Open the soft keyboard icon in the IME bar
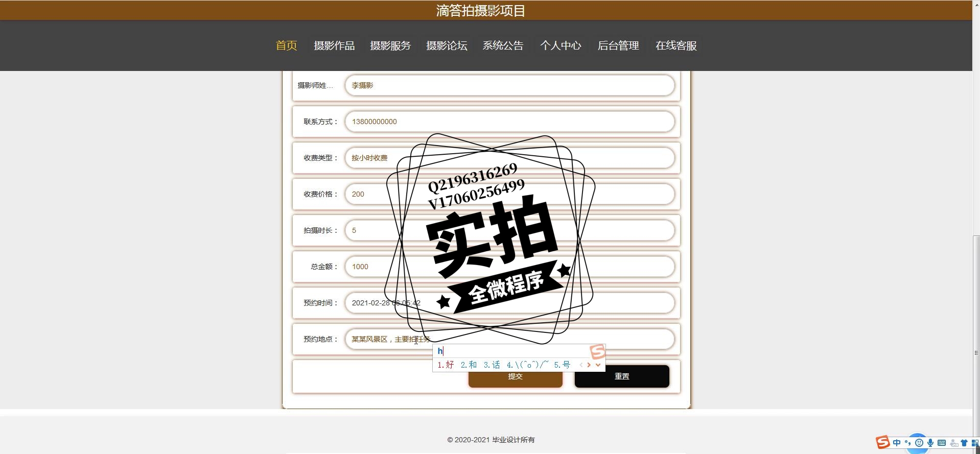Screen dimensions: 980x454 (942, 443)
